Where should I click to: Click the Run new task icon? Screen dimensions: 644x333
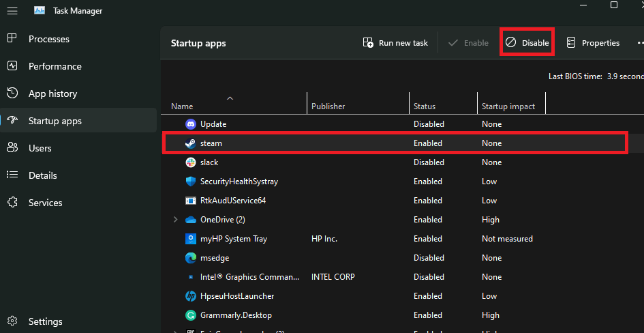[368, 43]
